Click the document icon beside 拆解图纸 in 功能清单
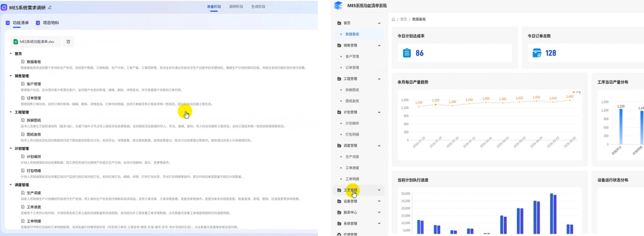644x236 pixels. (x=23, y=120)
